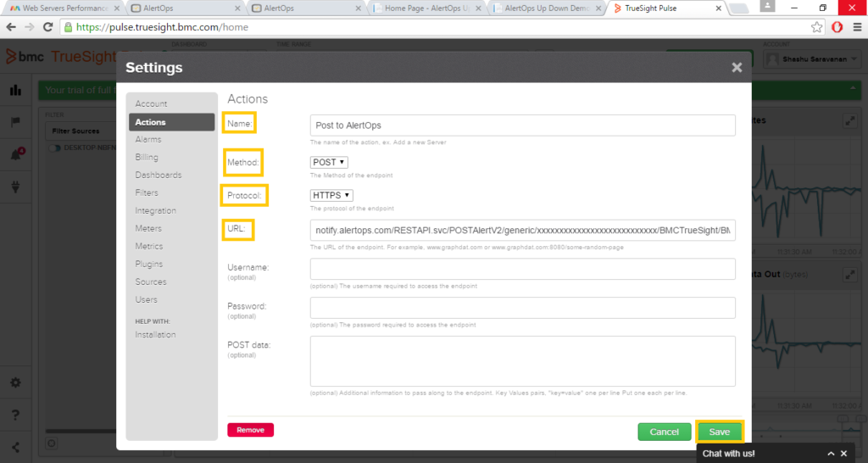Screen dimensions: 868x463
Task: Go to Billing settings
Action: 147,157
